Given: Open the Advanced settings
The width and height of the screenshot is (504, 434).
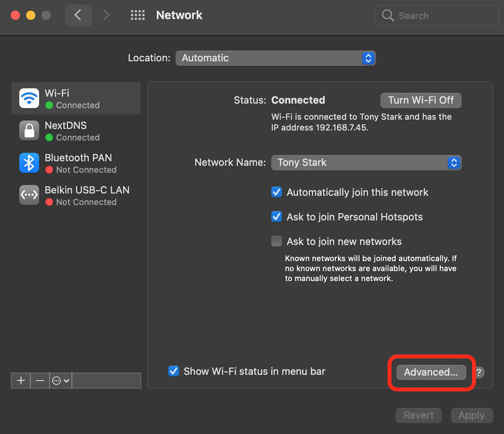Looking at the screenshot, I should tap(431, 372).
